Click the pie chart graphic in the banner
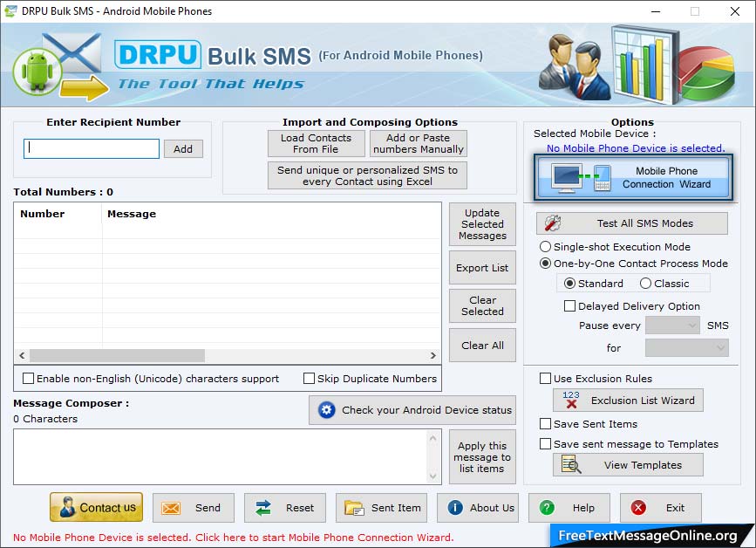Image resolution: width=756 pixels, height=548 pixels. click(x=707, y=73)
